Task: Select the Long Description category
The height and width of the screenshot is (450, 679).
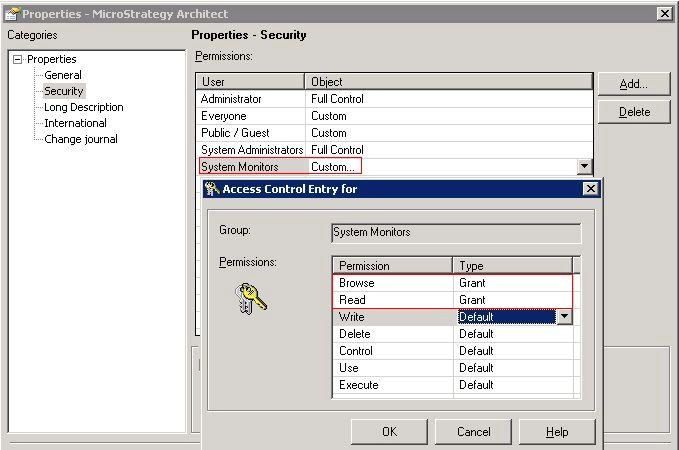Action: 84,107
